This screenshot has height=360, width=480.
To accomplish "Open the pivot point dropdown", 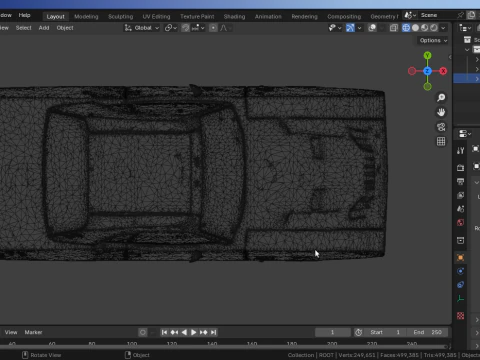I will tap(170, 28).
